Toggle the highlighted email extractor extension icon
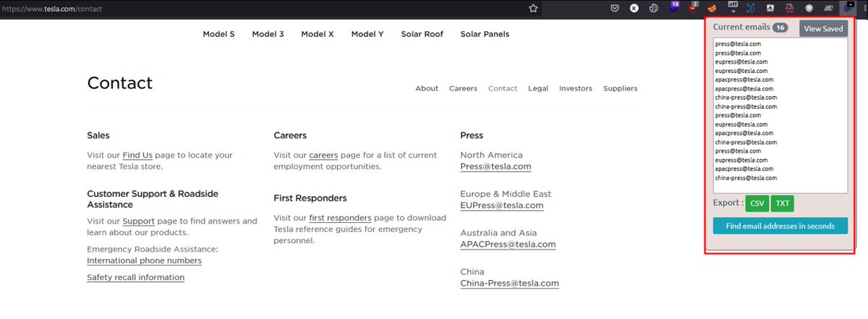The image size is (868, 319). (848, 8)
